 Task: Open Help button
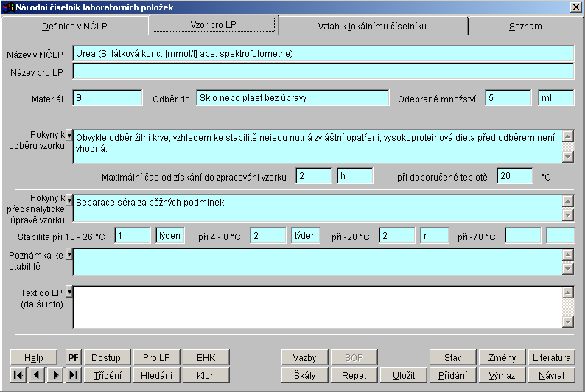point(34,357)
